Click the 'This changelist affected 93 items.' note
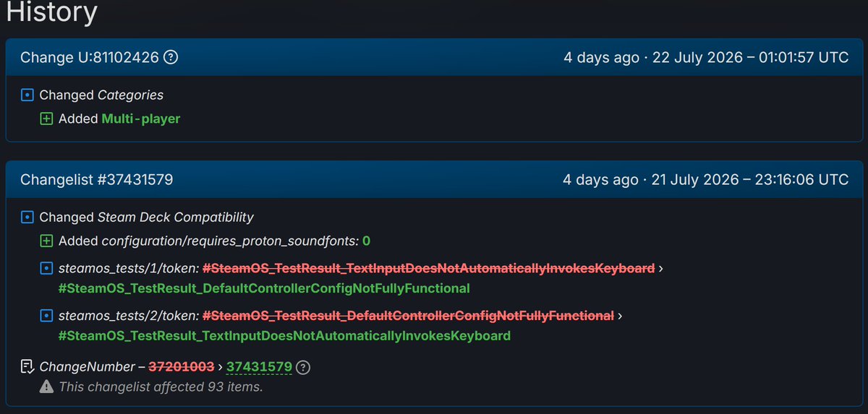Image resolution: width=868 pixels, height=414 pixels. [161, 387]
